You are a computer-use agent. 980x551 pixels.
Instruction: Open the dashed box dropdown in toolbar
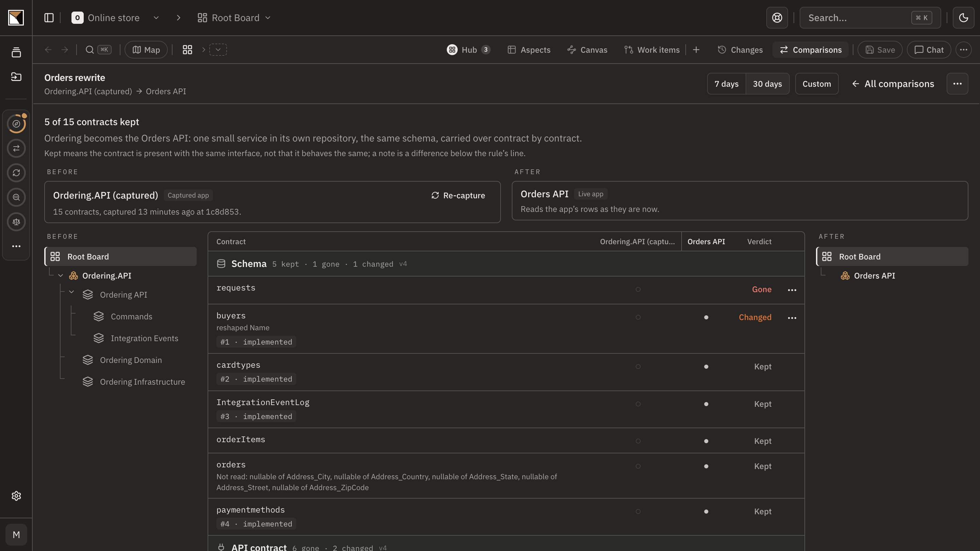[x=218, y=50]
